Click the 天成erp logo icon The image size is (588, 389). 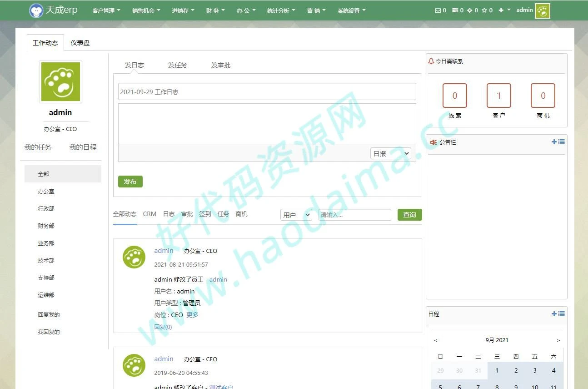36,10
